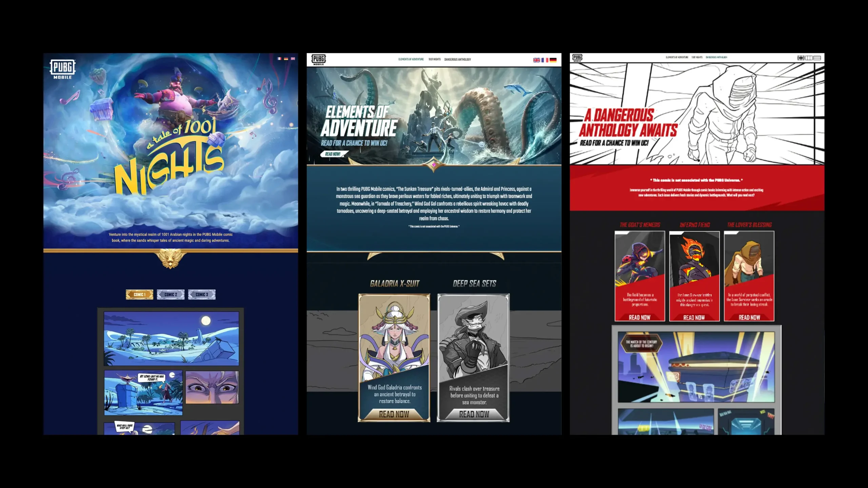Viewport: 868px width, 488px height.
Task: Click 'Galadria X-Suit' heading
Action: coord(395,284)
